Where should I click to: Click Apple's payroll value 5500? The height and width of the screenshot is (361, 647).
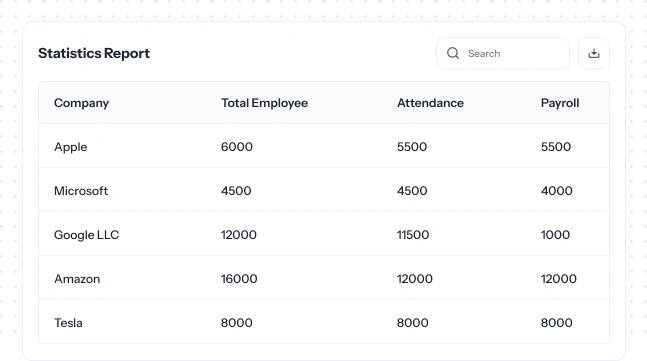[556, 147]
